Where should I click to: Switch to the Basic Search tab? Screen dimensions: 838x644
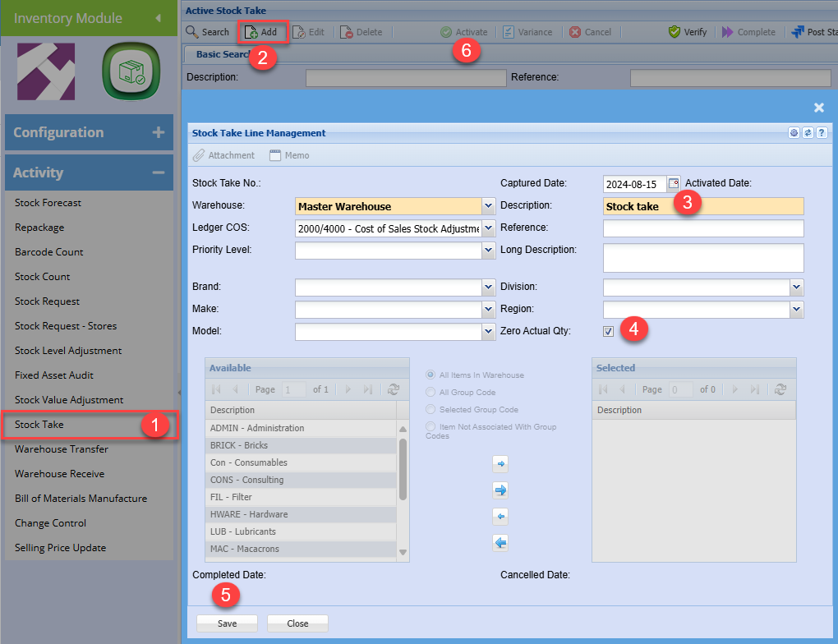(x=222, y=54)
